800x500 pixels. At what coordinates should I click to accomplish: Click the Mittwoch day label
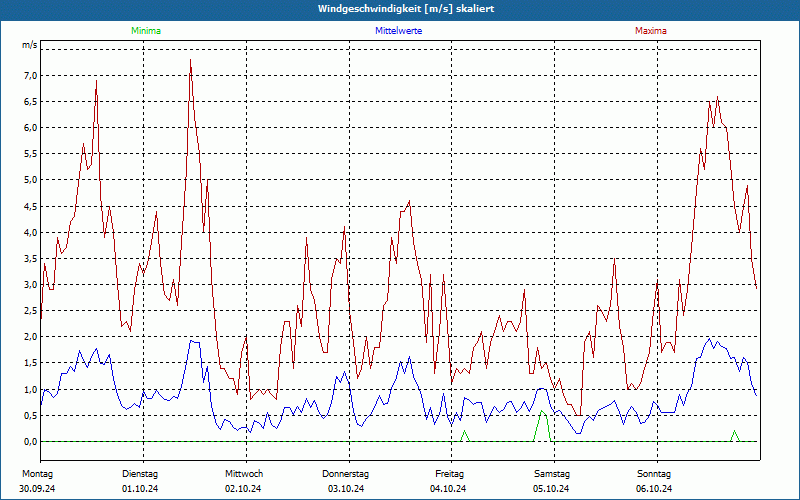244,474
